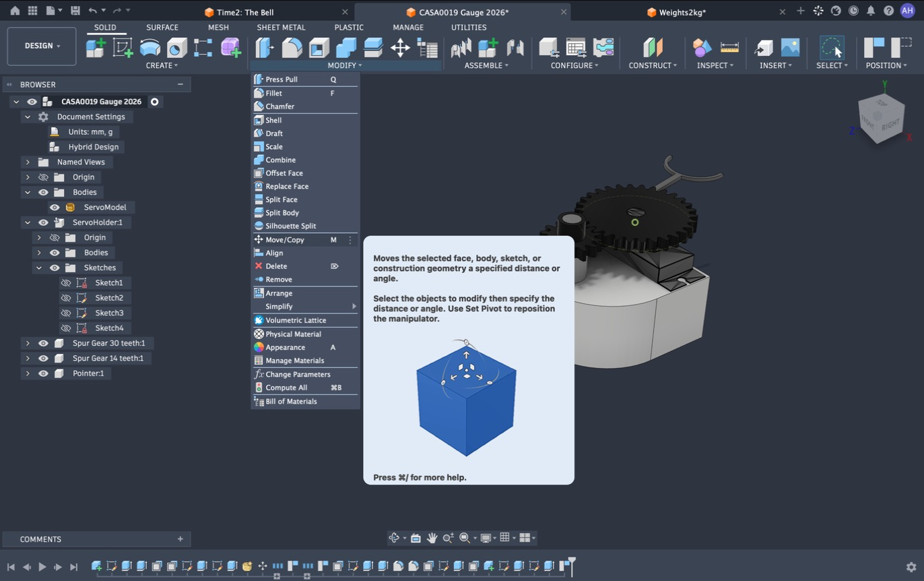
Task: Click the Home icon in title bar
Action: pyautogui.click(x=15, y=11)
